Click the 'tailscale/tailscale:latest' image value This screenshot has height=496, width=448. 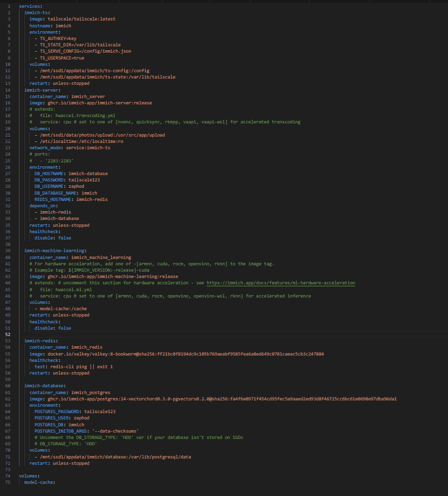pyautogui.click(x=81, y=19)
